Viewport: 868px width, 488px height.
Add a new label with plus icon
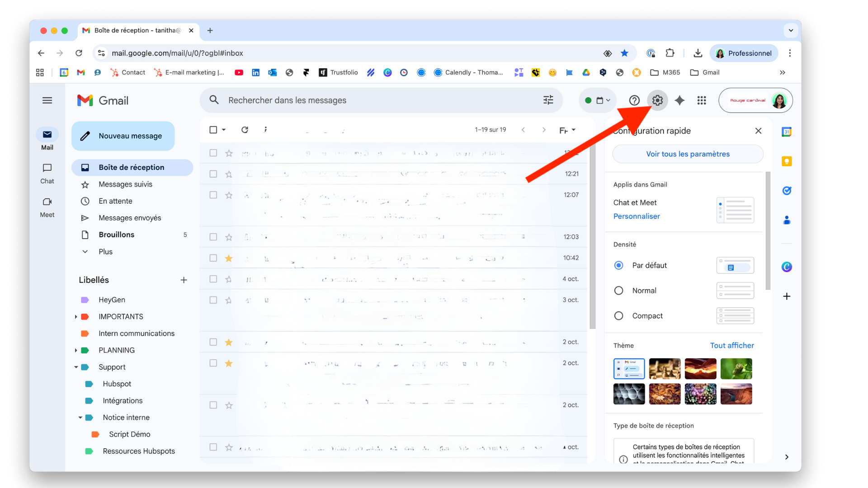click(184, 280)
